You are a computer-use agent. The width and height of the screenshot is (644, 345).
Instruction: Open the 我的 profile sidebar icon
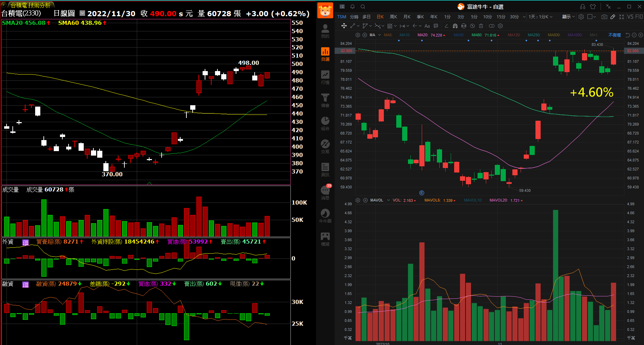tap(325, 31)
